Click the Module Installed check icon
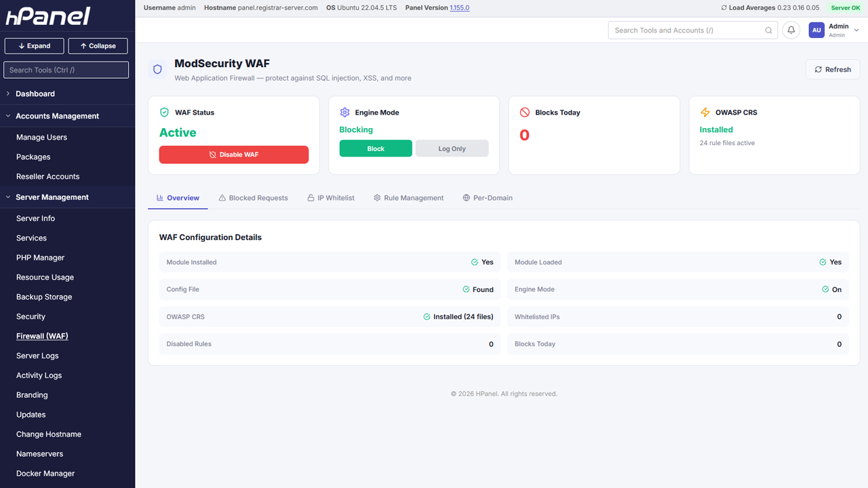 pos(475,262)
